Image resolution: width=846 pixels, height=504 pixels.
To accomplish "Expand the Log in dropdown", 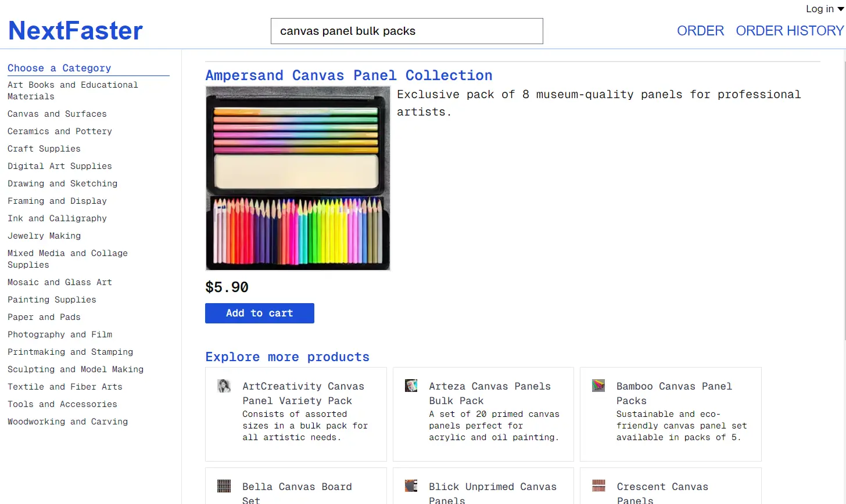I will [824, 9].
